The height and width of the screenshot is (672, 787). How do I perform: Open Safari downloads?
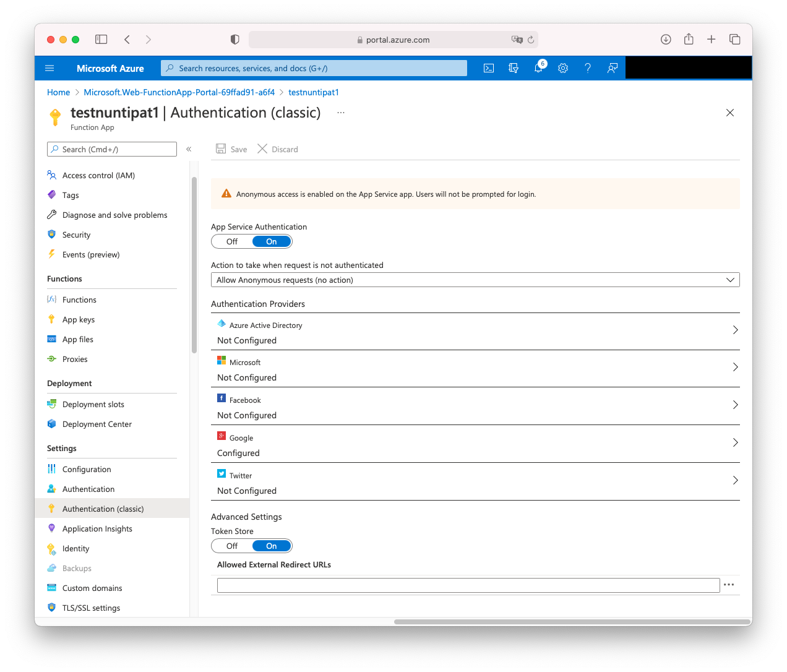pos(666,40)
